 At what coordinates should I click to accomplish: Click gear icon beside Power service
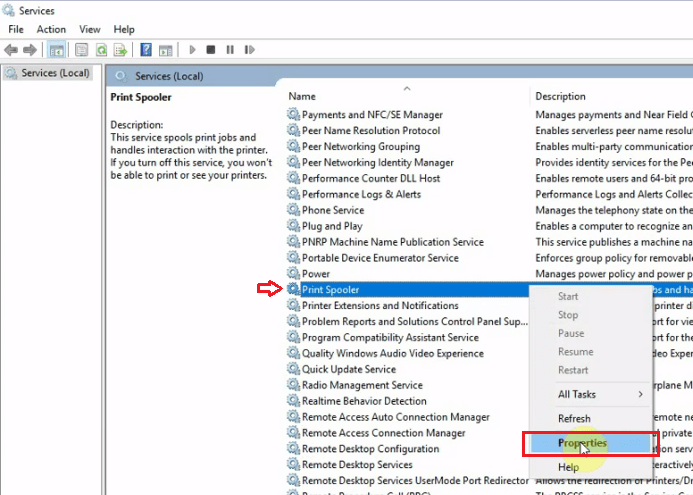(x=293, y=274)
